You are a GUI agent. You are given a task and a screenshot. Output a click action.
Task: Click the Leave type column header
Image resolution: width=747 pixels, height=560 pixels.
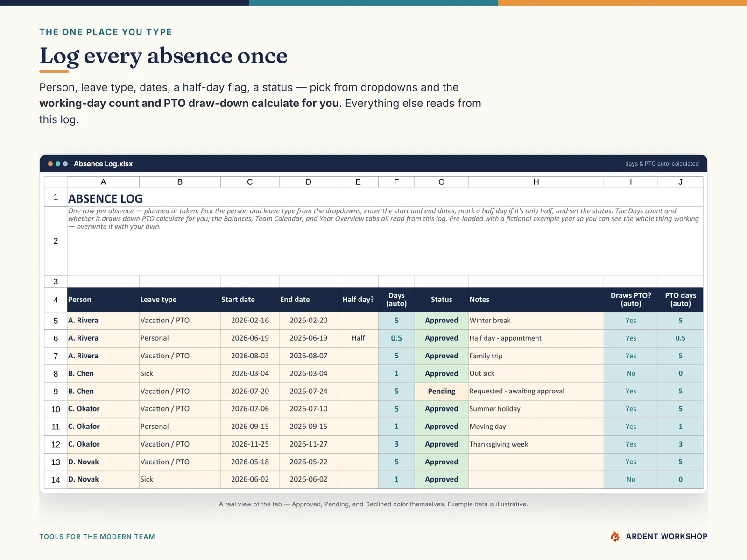click(180, 300)
